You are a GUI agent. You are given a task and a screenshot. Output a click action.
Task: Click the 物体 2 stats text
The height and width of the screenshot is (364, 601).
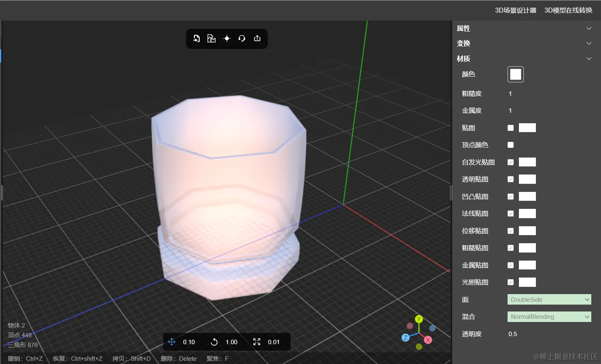tap(16, 325)
